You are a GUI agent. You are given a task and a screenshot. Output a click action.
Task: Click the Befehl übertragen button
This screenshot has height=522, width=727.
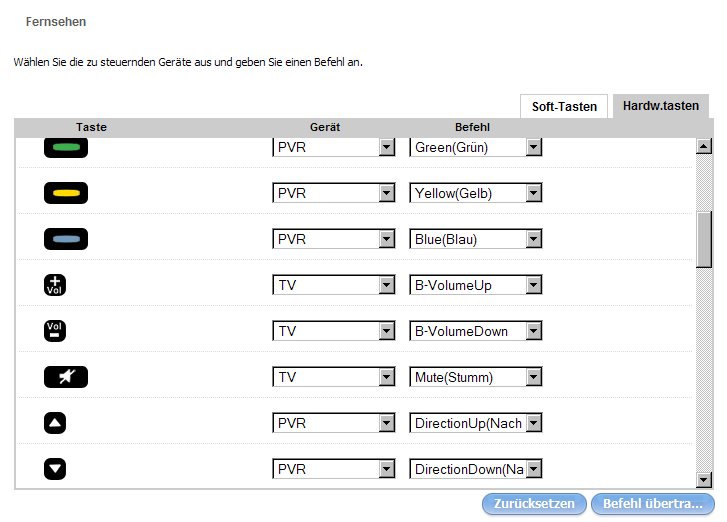tap(653, 504)
